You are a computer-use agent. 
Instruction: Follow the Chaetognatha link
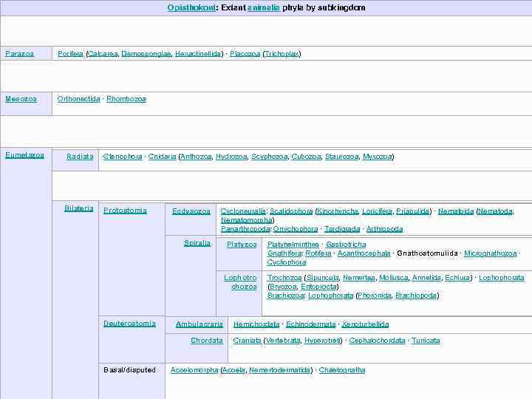(x=342, y=369)
